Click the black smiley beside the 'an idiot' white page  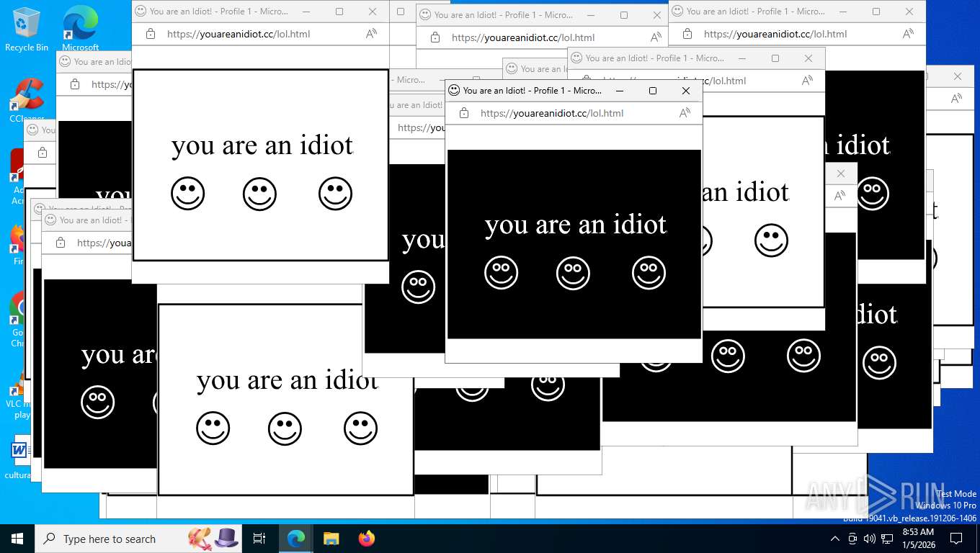(772, 240)
